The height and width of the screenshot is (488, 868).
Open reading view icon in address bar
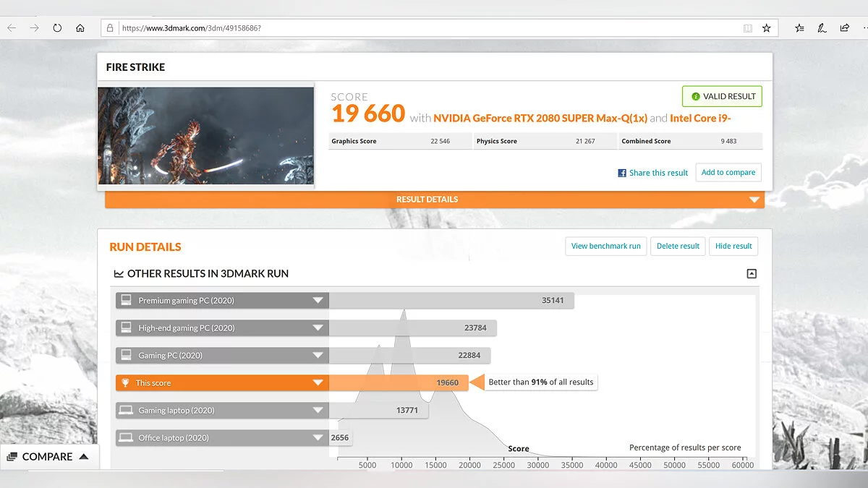tap(748, 28)
